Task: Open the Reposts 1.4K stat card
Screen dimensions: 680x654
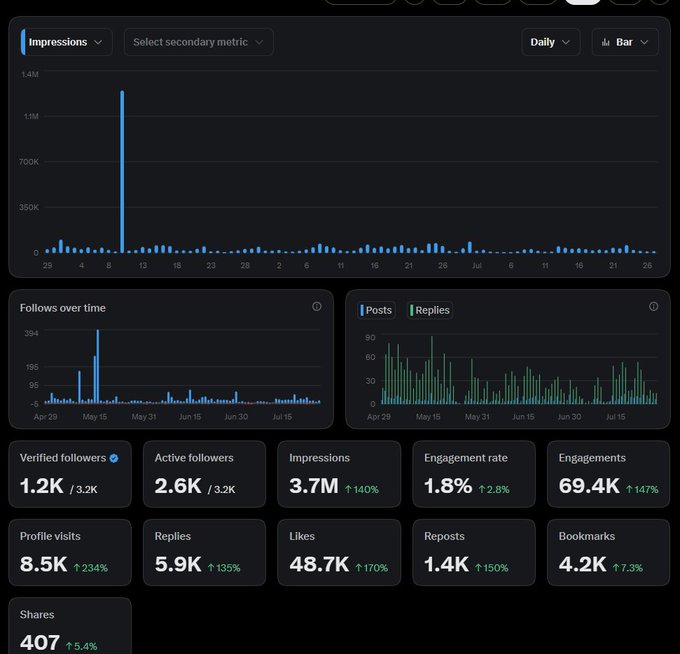Action: coord(474,553)
